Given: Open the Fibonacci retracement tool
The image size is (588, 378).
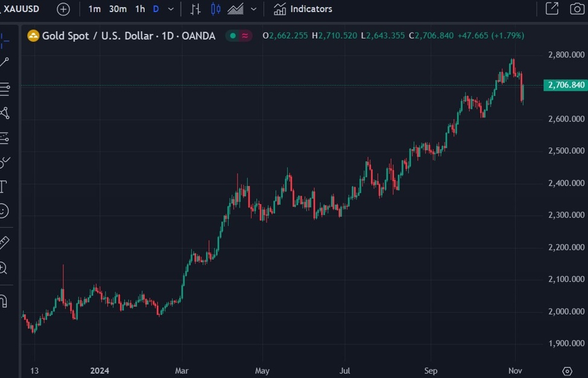Looking at the screenshot, I should pyautogui.click(x=4, y=89).
